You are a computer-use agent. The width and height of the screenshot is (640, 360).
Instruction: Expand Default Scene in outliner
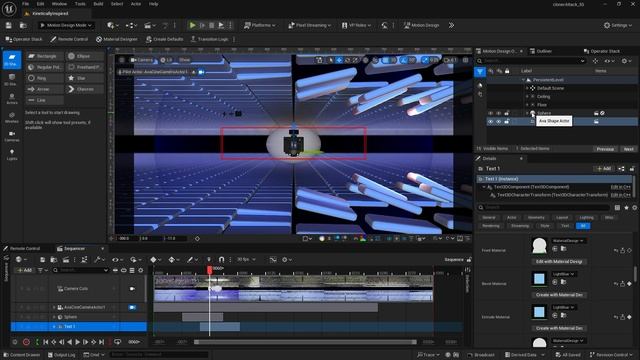(527, 88)
